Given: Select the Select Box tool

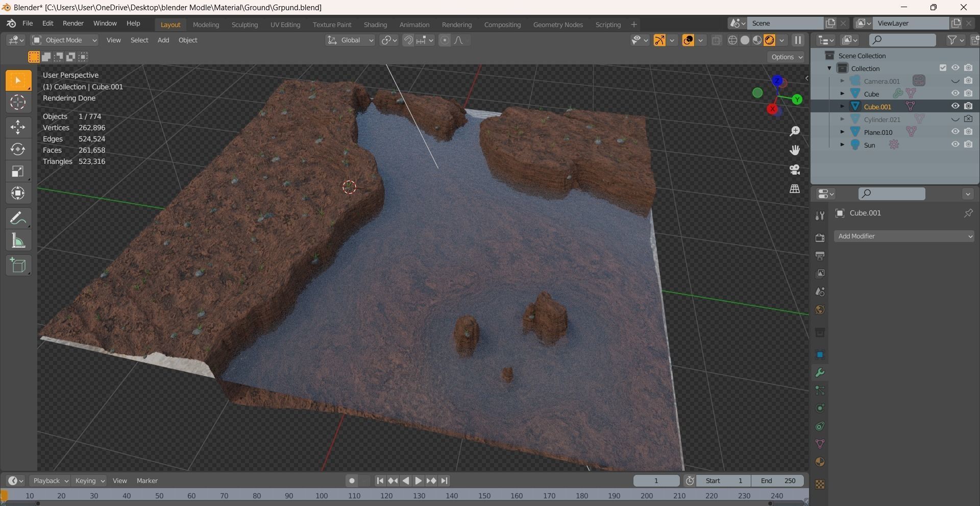Looking at the screenshot, I should (x=18, y=81).
